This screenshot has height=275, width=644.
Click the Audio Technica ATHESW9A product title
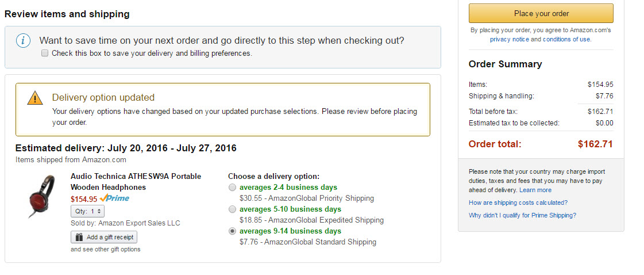[136, 182]
